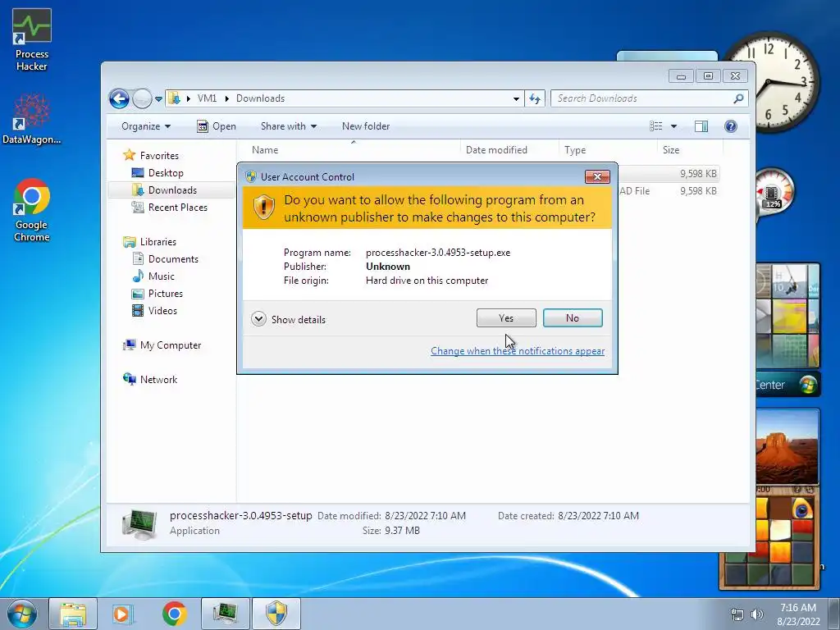Image resolution: width=840 pixels, height=630 pixels.
Task: Click the CPU meter desktop gadget
Action: (774, 193)
